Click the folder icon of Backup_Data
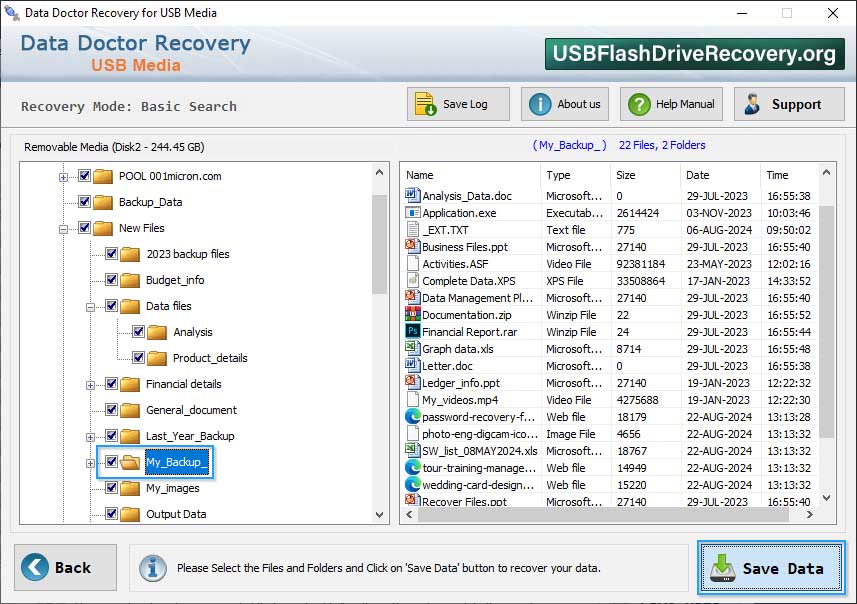 coord(103,202)
